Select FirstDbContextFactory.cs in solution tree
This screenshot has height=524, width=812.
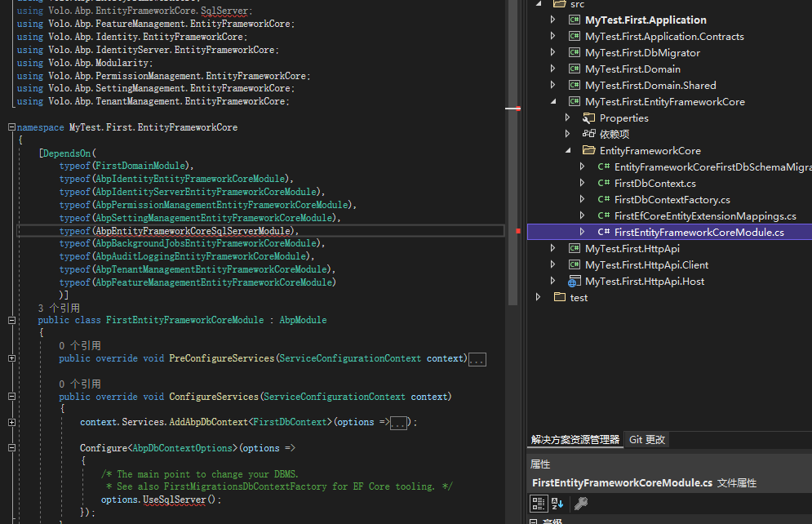(x=672, y=199)
